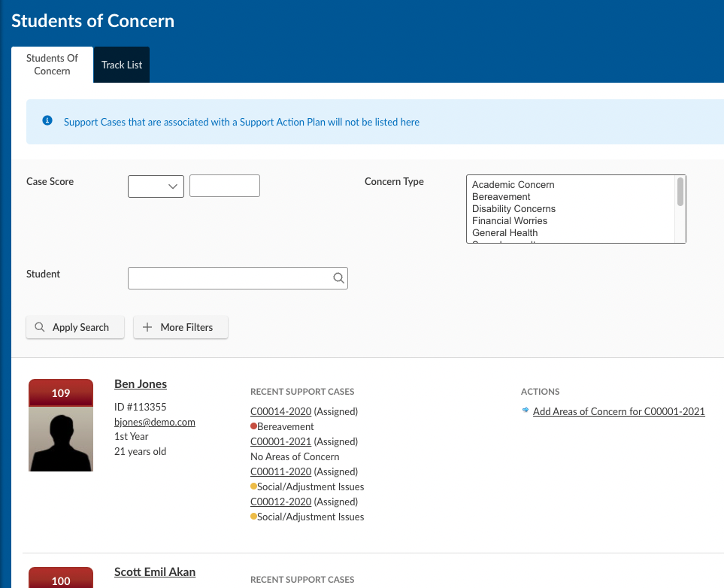Open the Case Score operator dropdown
The image size is (724, 588).
point(156,186)
